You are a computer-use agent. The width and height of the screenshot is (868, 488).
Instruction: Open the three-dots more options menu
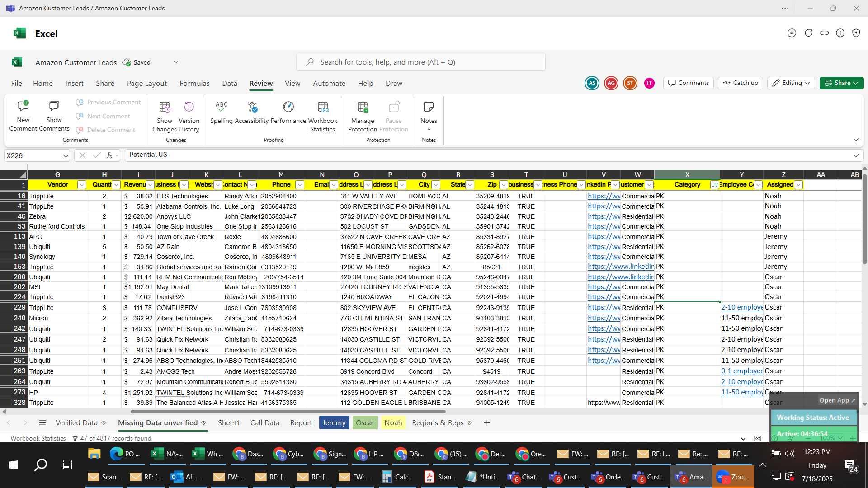click(785, 9)
